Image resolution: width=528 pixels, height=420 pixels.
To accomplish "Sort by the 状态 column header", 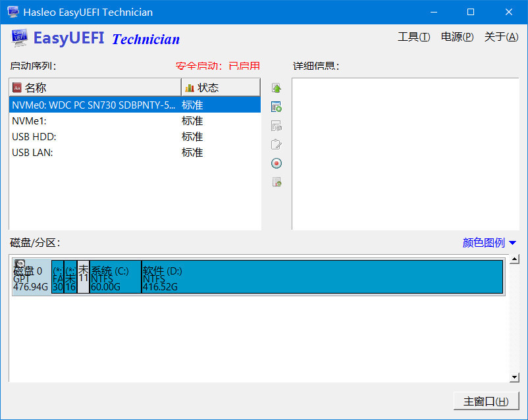I will pos(221,88).
